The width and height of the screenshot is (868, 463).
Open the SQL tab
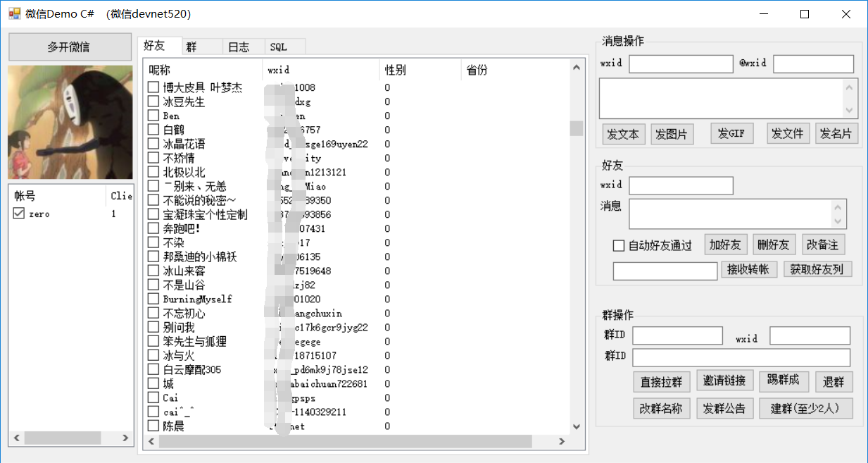tap(285, 47)
